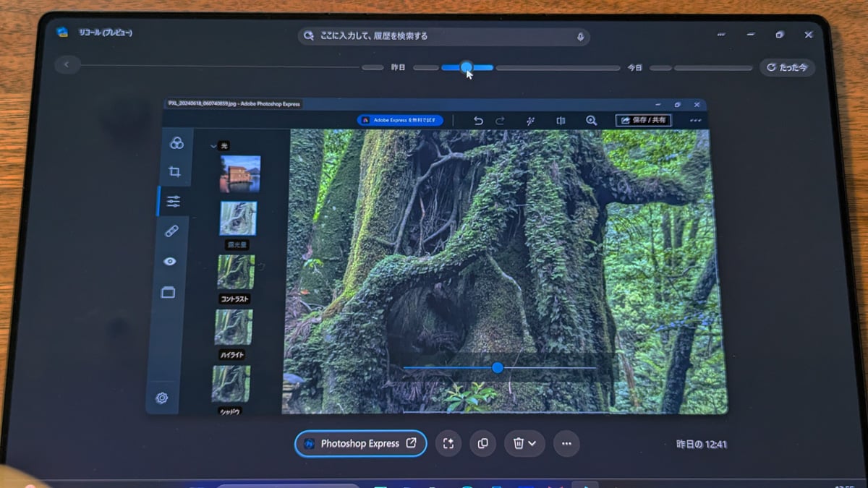Open the Recall title bar ellipsis menu
Viewport: 868px width, 488px height.
(x=721, y=35)
